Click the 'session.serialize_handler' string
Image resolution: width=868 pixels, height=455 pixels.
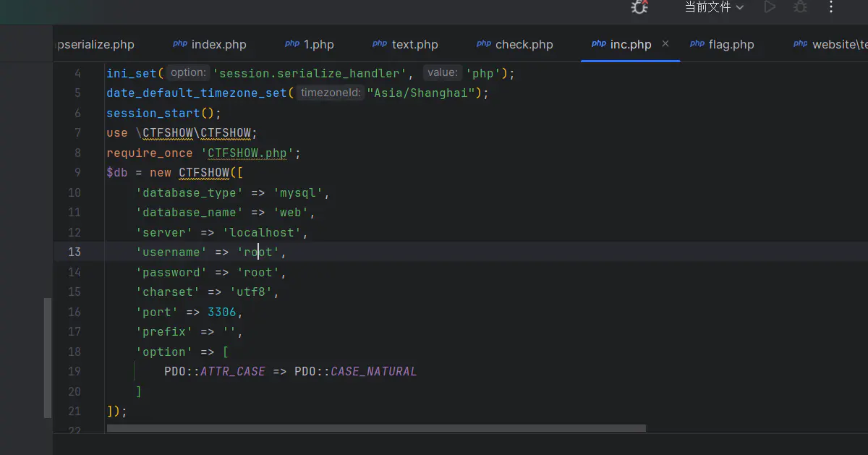tap(310, 73)
